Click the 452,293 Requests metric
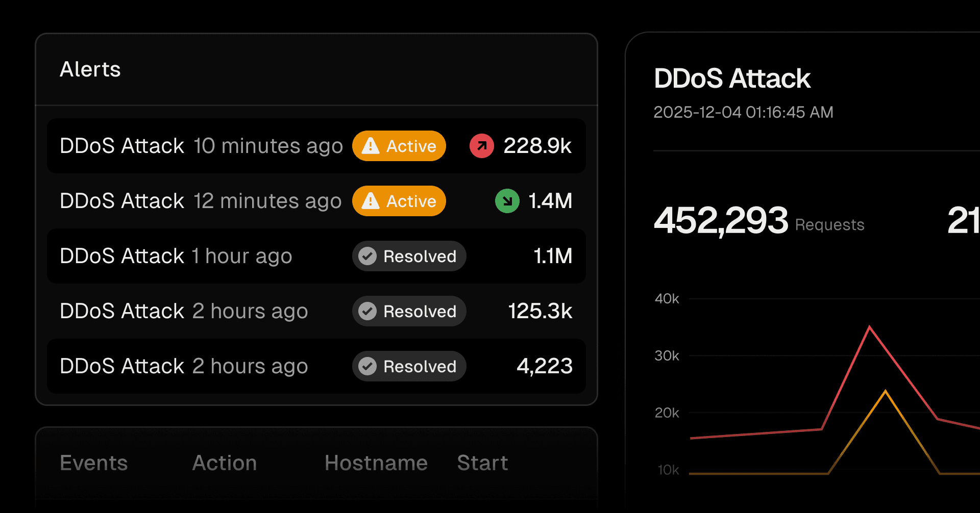 (758, 221)
